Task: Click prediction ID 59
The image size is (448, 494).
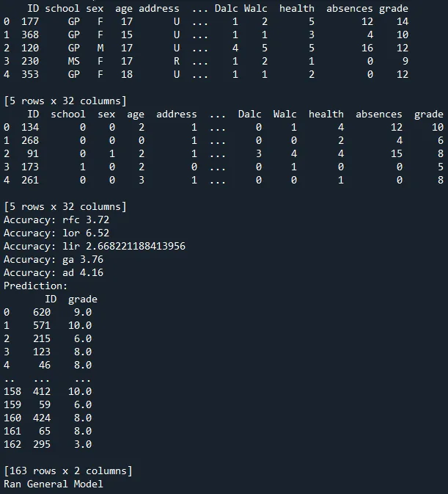Action: click(x=45, y=405)
